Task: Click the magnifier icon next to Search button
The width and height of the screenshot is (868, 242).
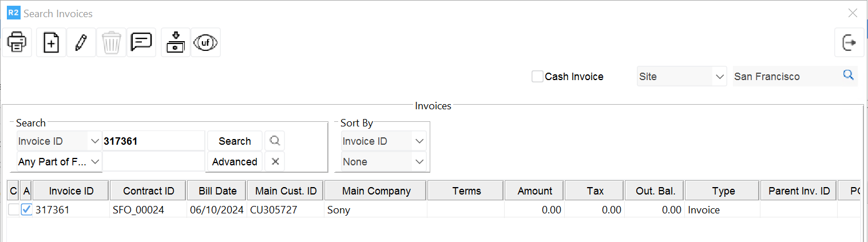Action: point(275,141)
